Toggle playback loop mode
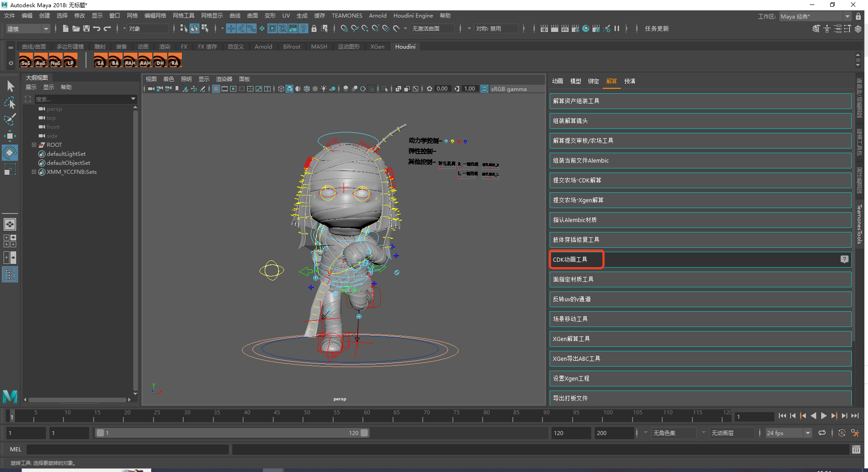This screenshot has width=868, height=472. tap(822, 433)
